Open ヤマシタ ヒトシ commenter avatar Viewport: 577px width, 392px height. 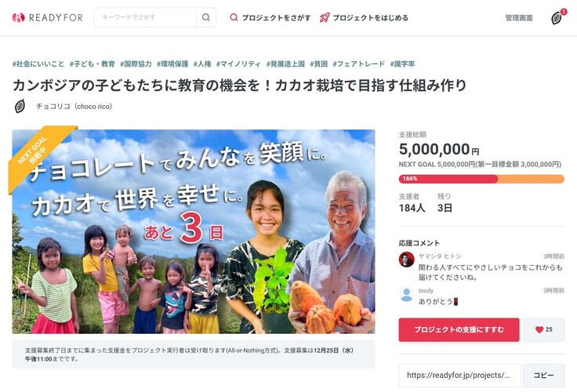[407, 260]
